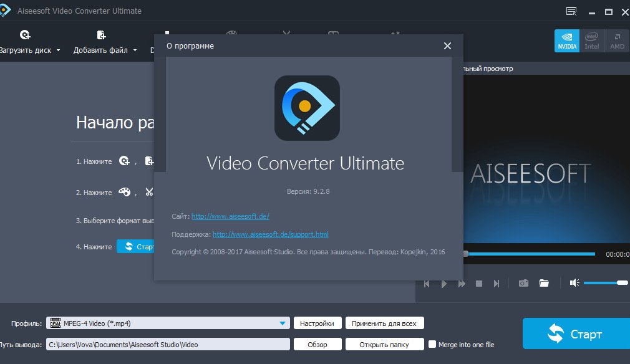
Task: Click the preview progress bar
Action: tap(529, 254)
